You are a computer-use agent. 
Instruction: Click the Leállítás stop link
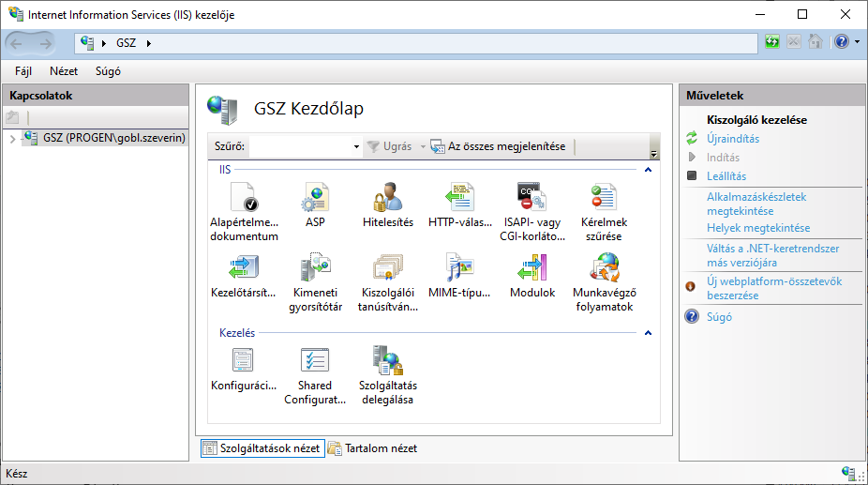point(726,176)
